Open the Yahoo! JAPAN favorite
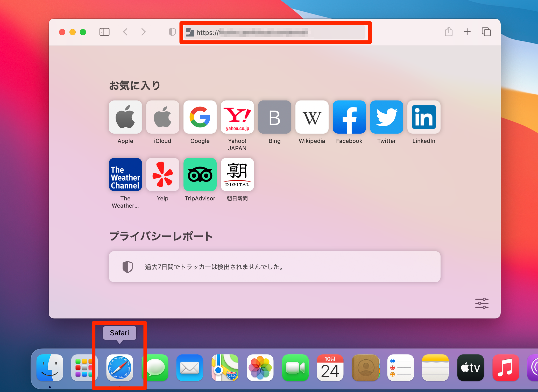Screen dimensions: 538x392 pos(237,117)
